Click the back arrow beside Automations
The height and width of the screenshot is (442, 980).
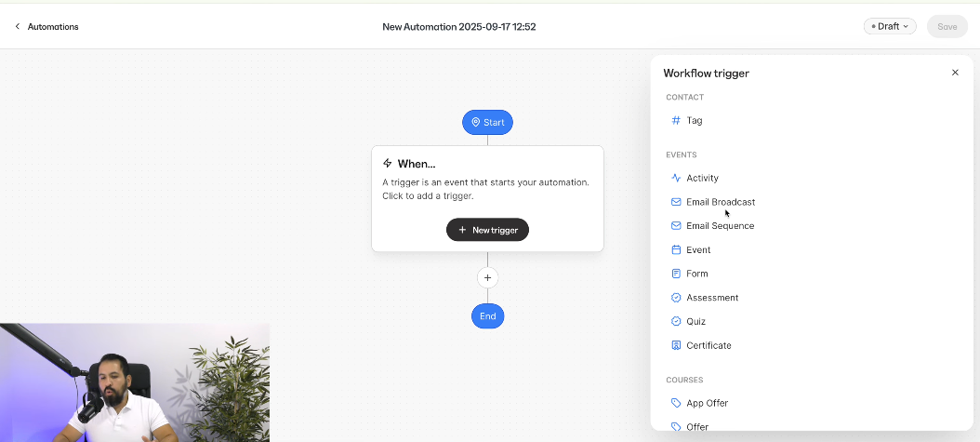coord(18,26)
